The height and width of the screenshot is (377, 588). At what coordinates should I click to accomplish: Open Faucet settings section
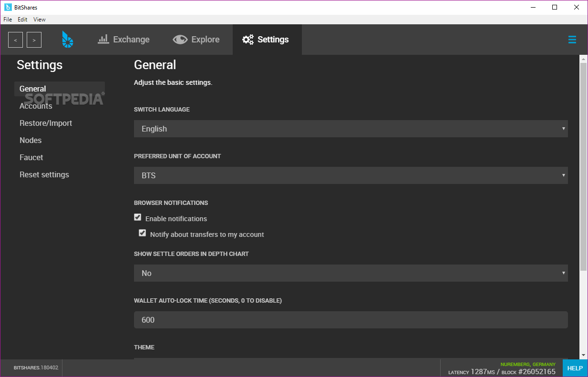pos(31,157)
